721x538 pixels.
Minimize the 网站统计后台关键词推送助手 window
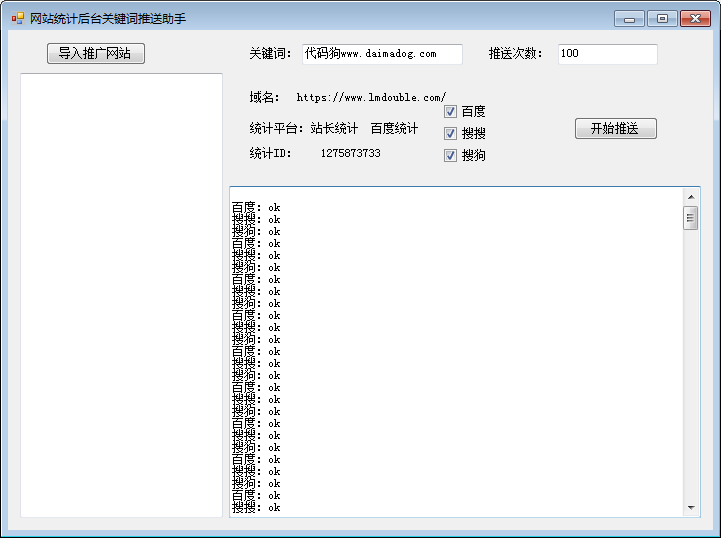[629, 19]
